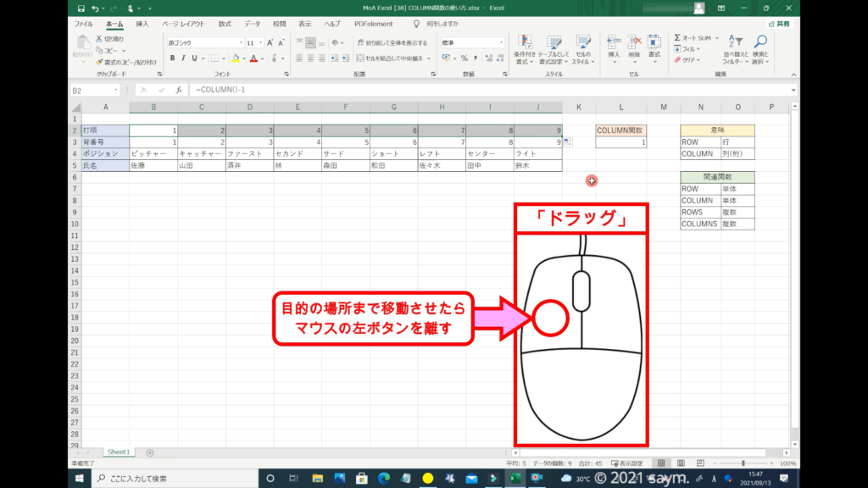This screenshot has height=488, width=868.
Task: Toggle bold formatting in the font group
Action: pyautogui.click(x=172, y=58)
